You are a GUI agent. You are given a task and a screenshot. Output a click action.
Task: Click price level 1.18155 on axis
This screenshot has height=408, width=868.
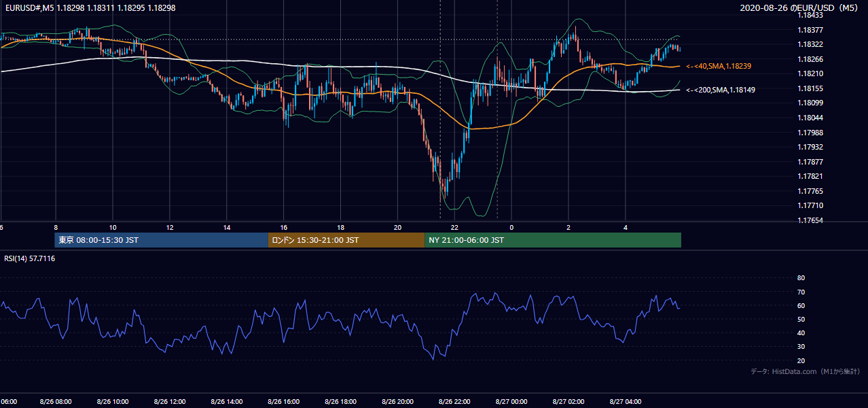(810, 88)
